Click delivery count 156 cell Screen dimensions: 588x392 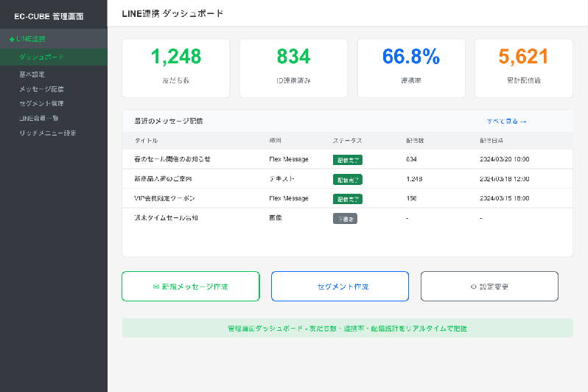pyautogui.click(x=411, y=198)
